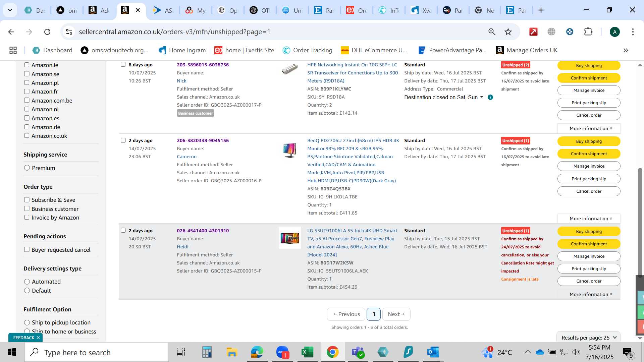
Task: Bookmark this page with the star icon
Action: point(508,32)
